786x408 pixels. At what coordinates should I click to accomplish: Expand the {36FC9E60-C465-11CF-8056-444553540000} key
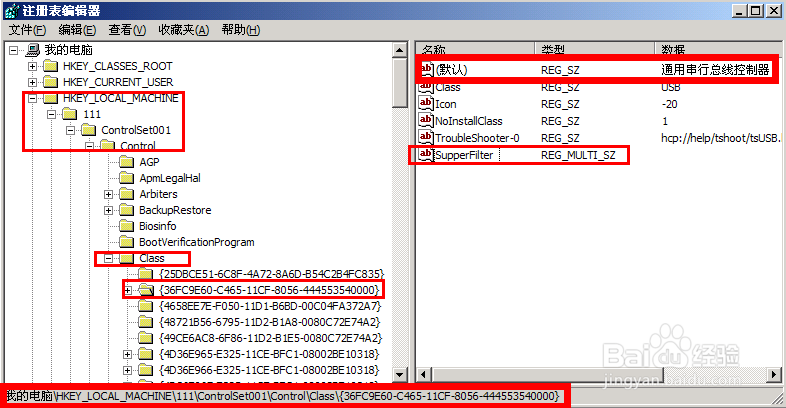(x=128, y=290)
